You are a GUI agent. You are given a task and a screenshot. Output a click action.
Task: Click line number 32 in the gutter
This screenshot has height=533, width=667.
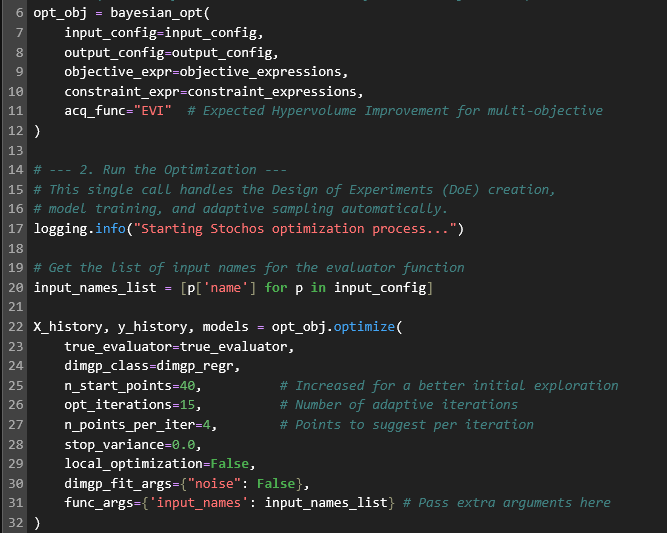[16, 521]
